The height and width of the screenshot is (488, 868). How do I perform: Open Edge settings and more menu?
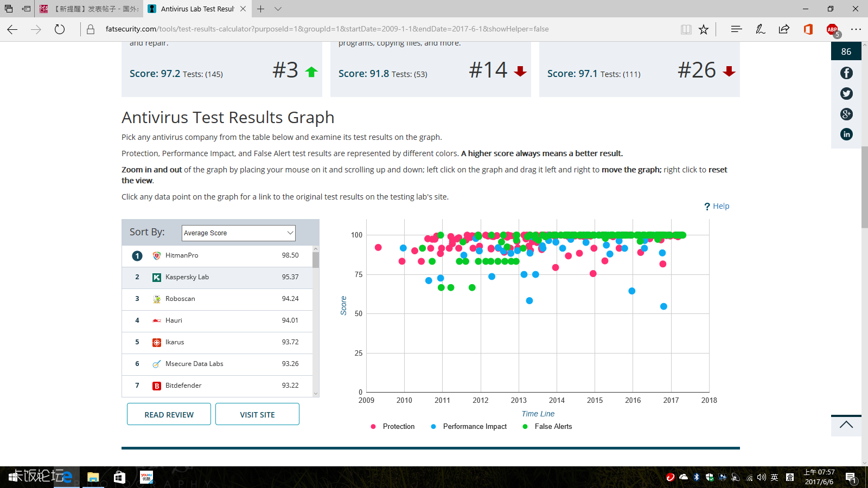(856, 29)
